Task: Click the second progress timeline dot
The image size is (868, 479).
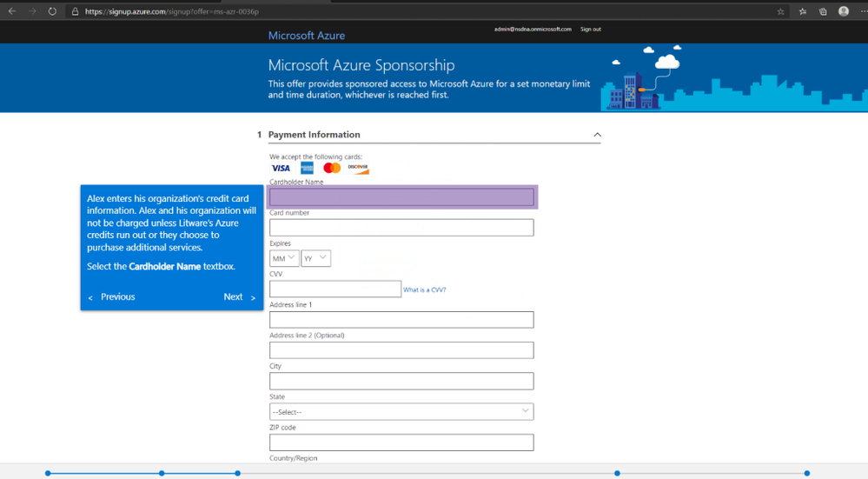Action: pos(162,474)
